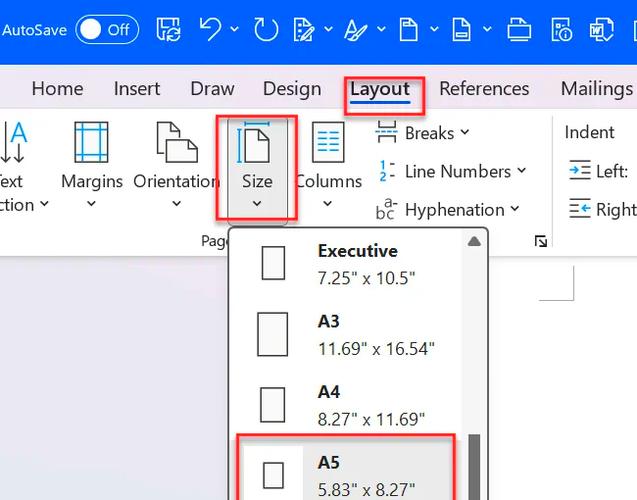
Task: Click the document info properties icon
Action: click(561, 30)
